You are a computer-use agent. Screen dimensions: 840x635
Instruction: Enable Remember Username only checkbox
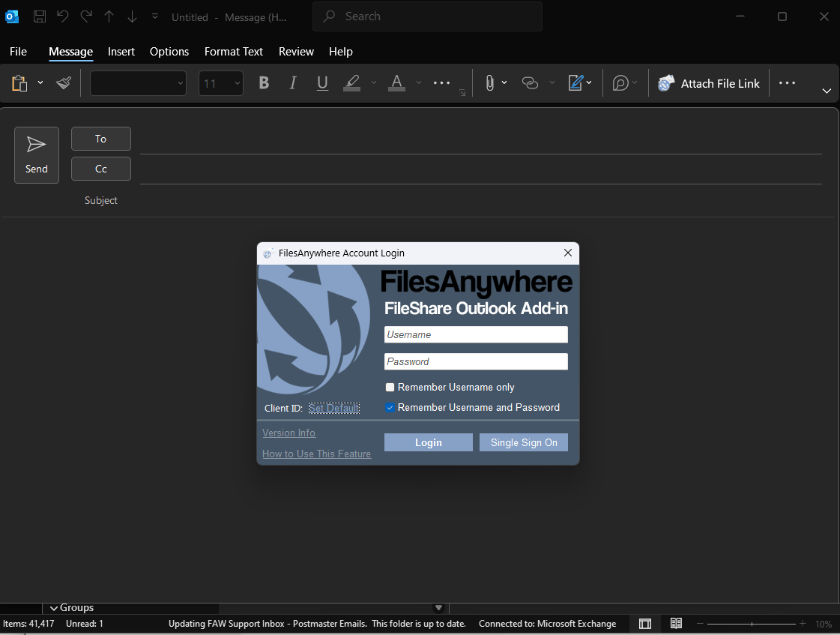tap(390, 388)
